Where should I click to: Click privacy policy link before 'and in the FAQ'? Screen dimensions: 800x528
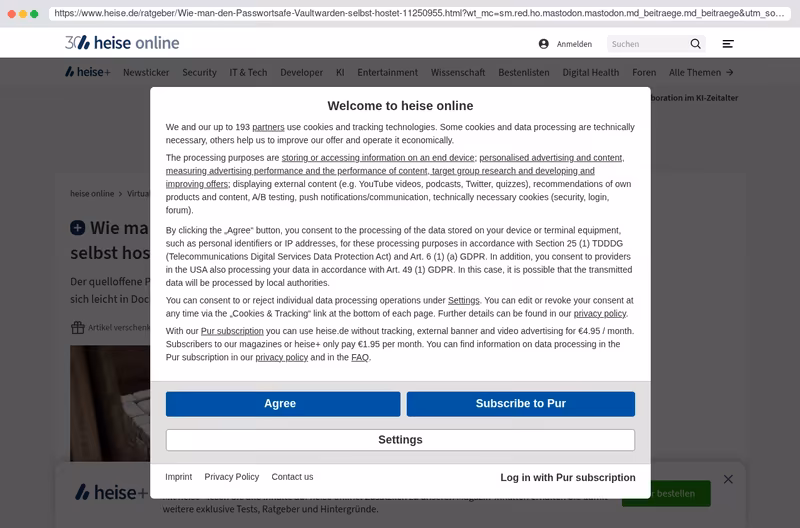point(282,358)
